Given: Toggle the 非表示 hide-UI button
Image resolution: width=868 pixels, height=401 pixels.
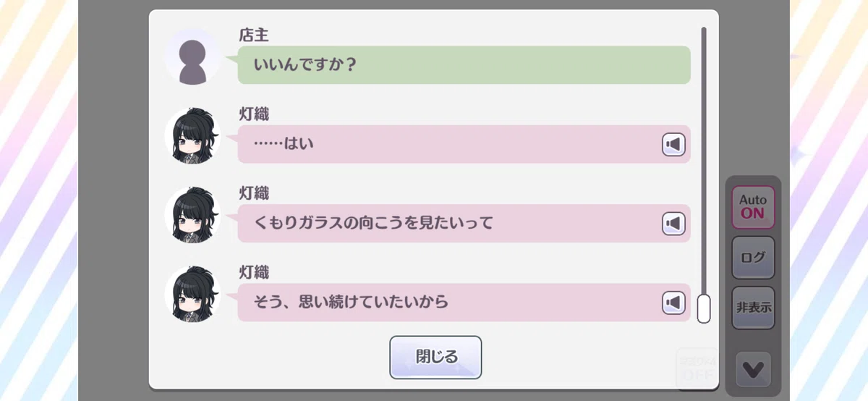Looking at the screenshot, I should pyautogui.click(x=753, y=308).
